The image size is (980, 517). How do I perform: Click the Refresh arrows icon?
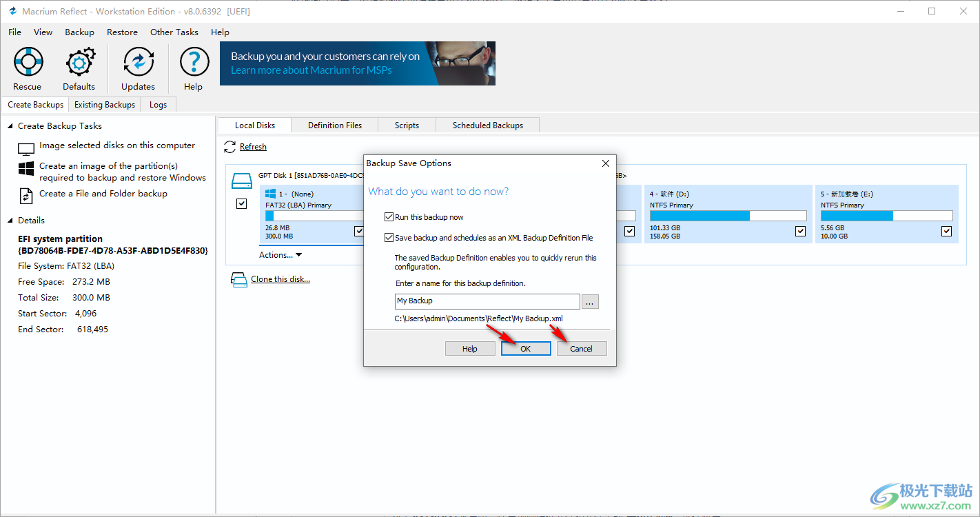coord(230,147)
